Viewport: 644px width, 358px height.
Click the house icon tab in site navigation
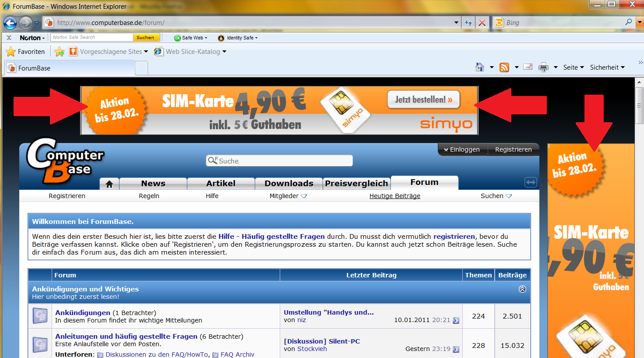tap(109, 184)
